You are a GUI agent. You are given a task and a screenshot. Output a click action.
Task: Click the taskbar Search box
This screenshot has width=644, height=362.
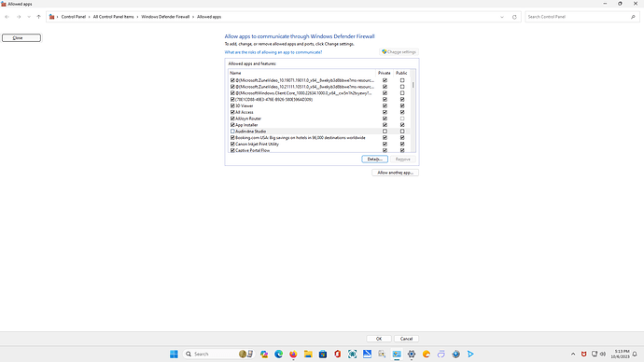click(218, 354)
